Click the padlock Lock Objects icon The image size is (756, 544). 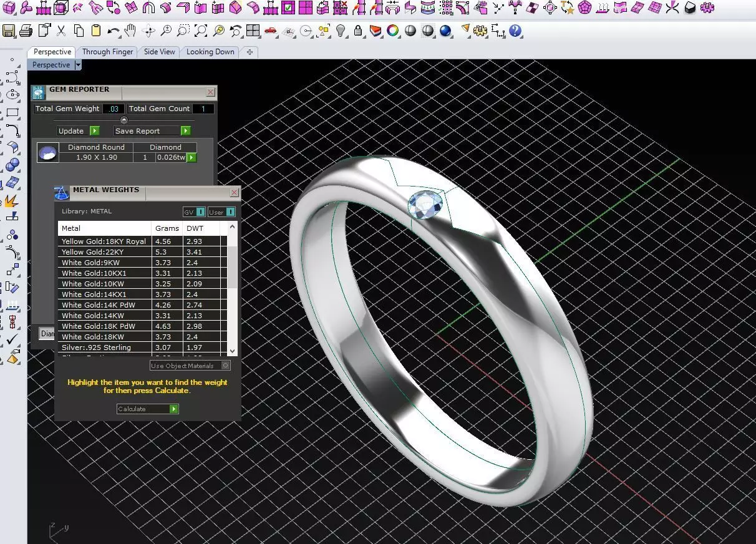[x=358, y=31]
